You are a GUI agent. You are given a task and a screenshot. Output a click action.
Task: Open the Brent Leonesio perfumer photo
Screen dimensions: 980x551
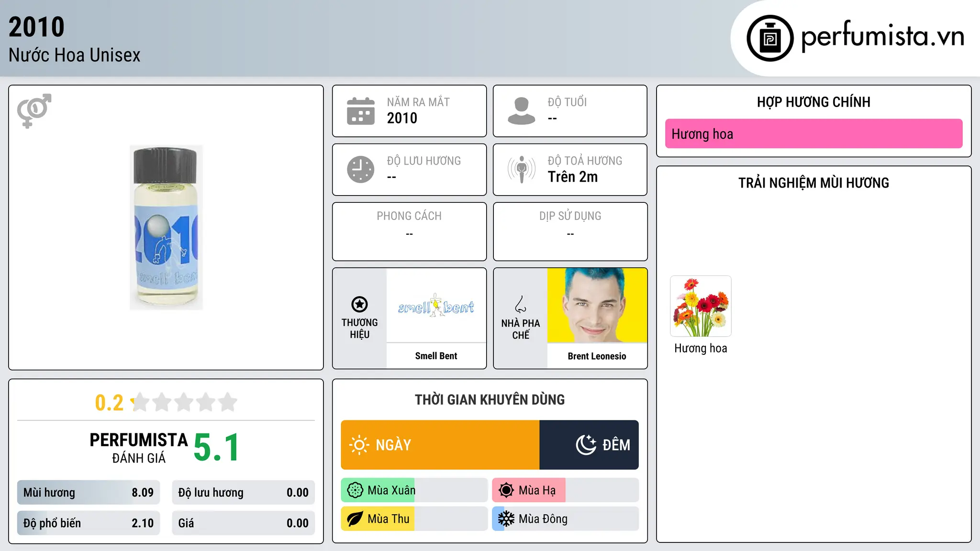597,305
